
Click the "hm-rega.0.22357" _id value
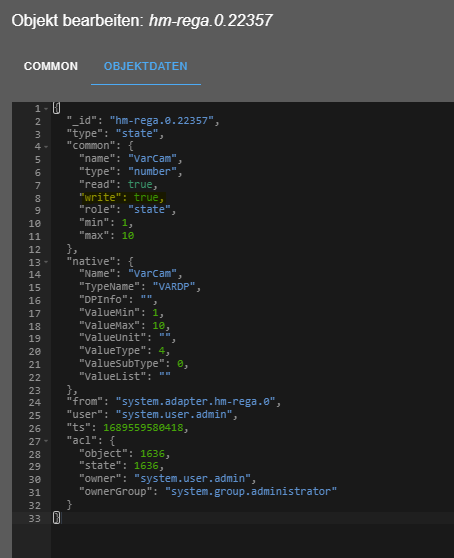(162, 121)
